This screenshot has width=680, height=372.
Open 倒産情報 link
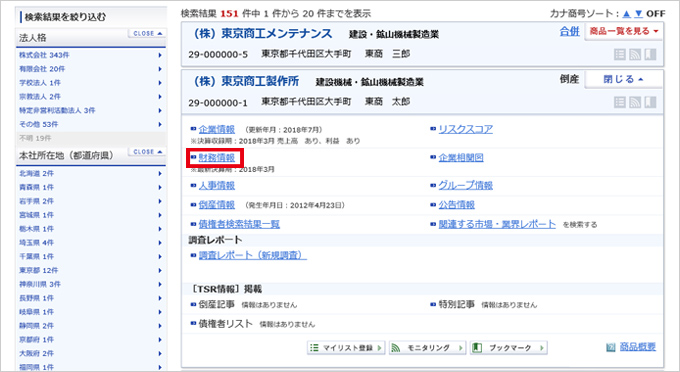click(x=216, y=205)
